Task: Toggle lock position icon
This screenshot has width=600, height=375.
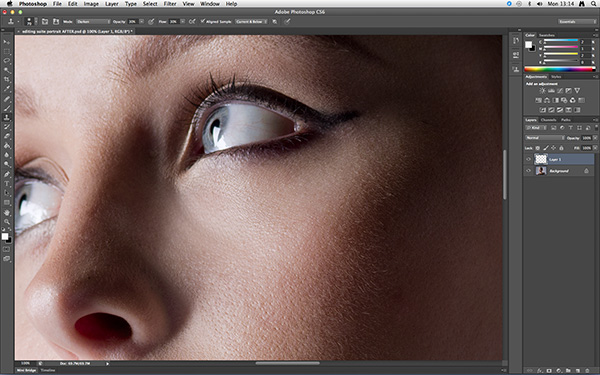Action: point(553,148)
